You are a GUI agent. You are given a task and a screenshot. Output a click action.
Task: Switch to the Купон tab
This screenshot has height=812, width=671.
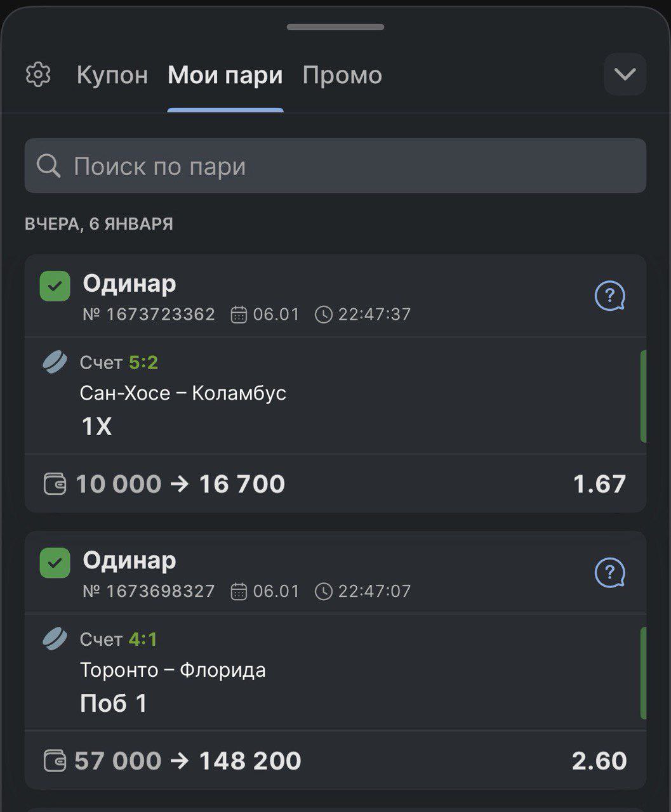112,75
